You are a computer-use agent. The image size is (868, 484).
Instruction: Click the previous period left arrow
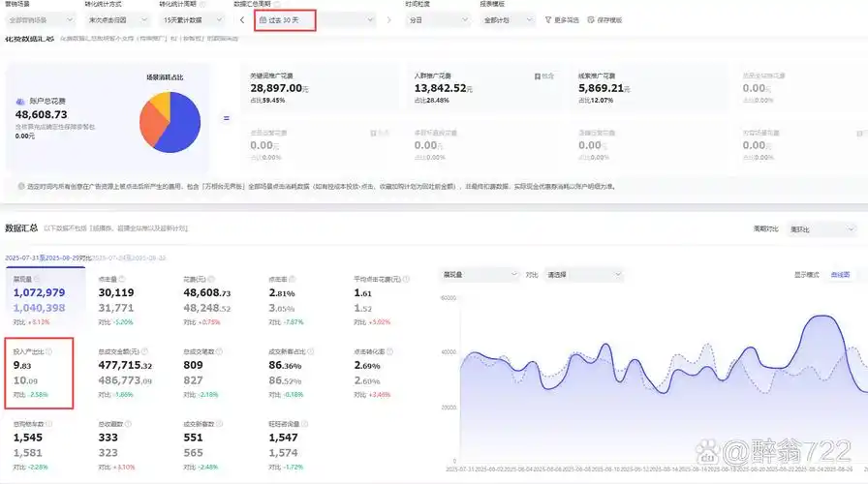(242, 19)
